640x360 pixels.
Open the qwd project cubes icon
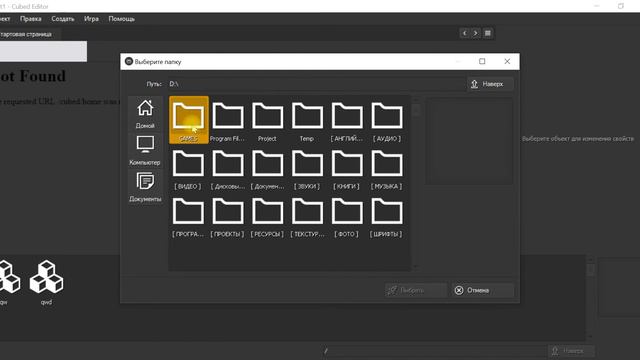[x=47, y=282]
